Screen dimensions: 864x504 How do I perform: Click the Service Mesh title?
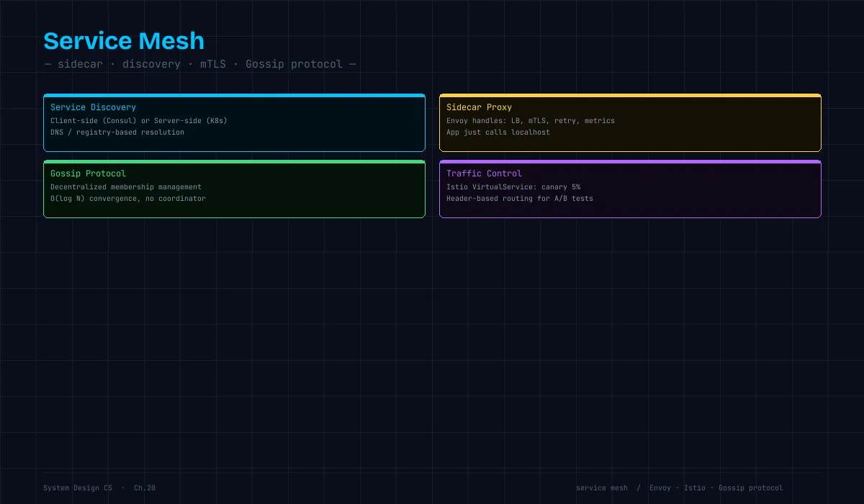point(124,41)
